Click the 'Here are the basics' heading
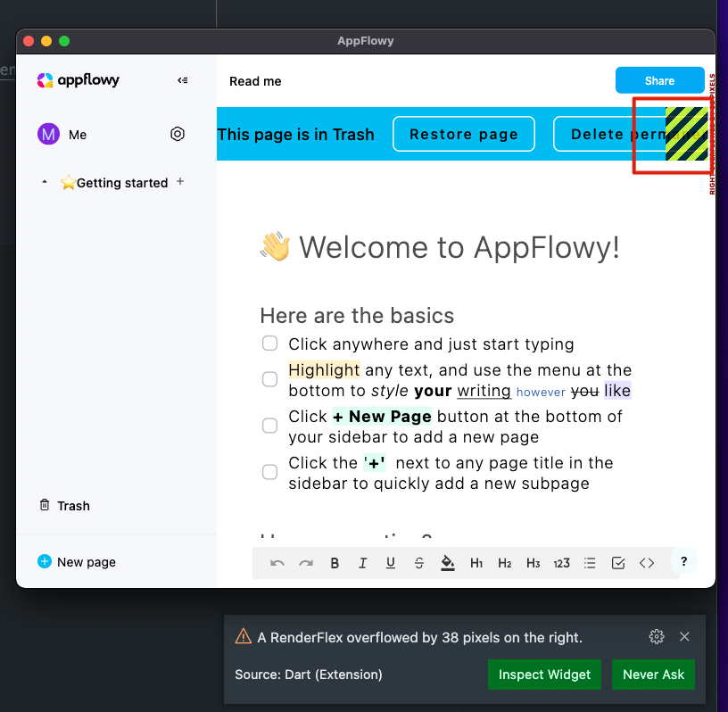The height and width of the screenshot is (712, 728). click(357, 316)
